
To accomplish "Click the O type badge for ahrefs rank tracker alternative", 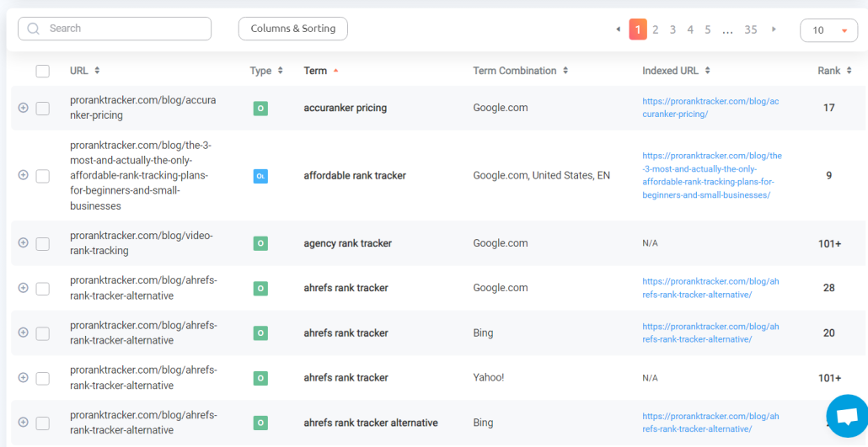I will pos(260,423).
